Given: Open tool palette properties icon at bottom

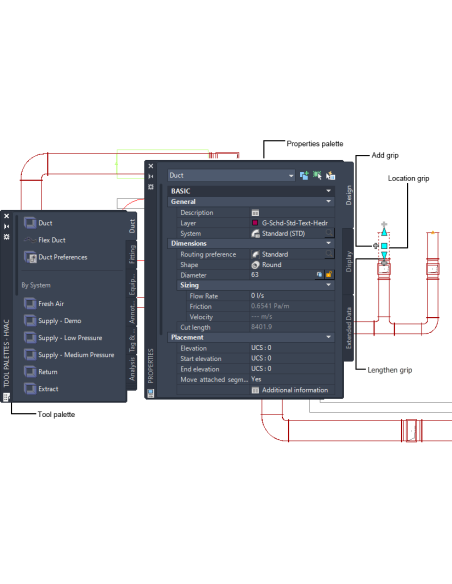Looking at the screenshot, I should [x=6, y=397].
